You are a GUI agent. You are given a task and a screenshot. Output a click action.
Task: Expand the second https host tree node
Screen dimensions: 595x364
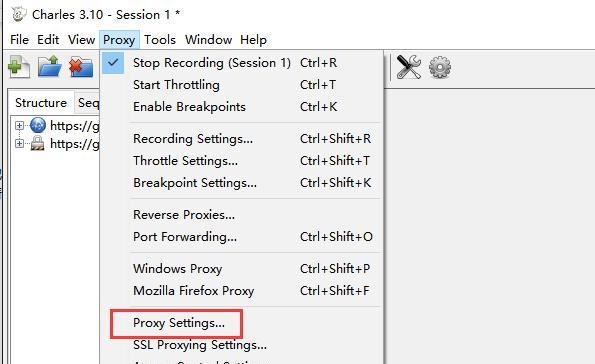pos(19,143)
